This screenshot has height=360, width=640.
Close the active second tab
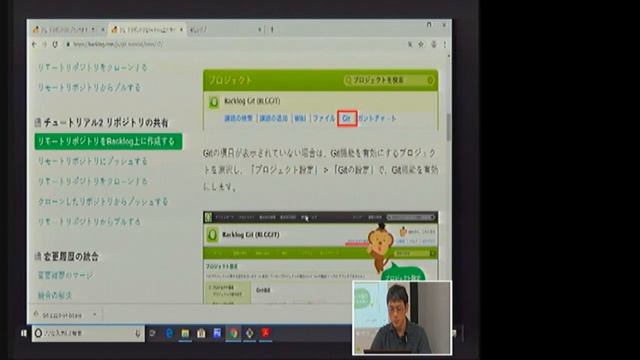(x=182, y=29)
